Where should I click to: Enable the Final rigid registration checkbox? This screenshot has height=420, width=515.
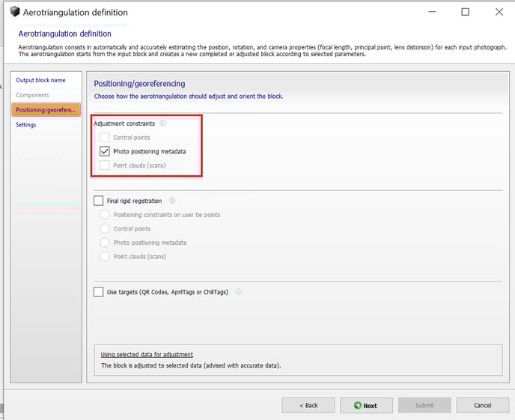coord(99,201)
